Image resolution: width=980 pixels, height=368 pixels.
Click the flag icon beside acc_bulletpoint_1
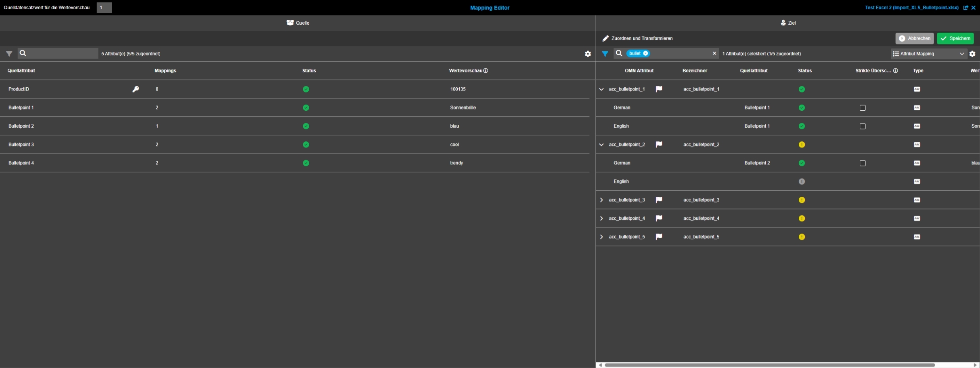point(659,89)
